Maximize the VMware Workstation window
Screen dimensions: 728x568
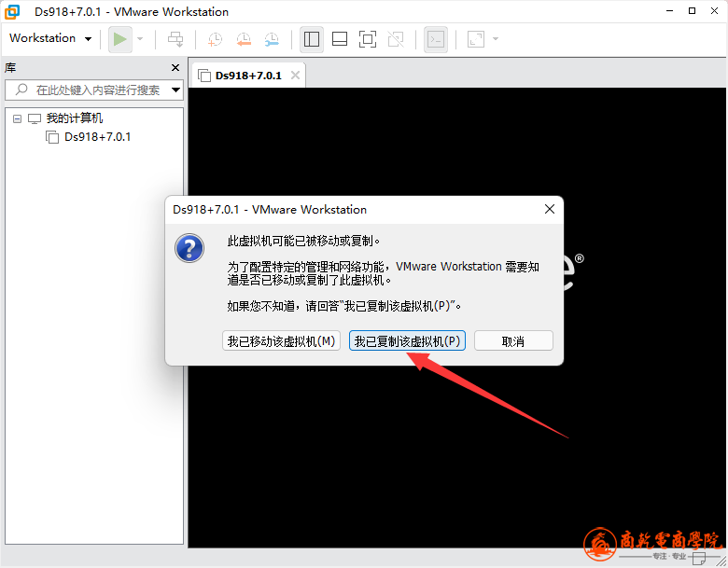click(x=692, y=11)
